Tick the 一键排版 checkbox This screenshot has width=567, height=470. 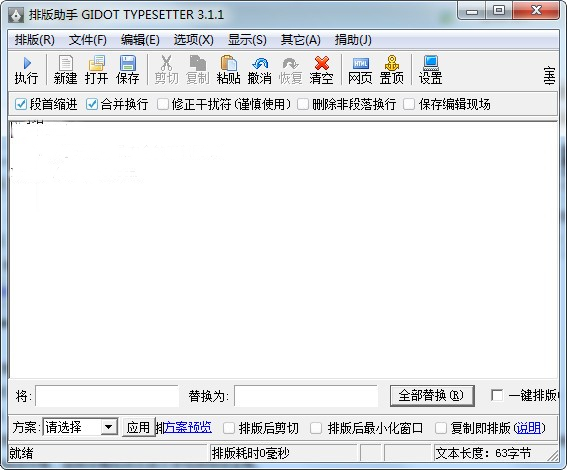(497, 395)
